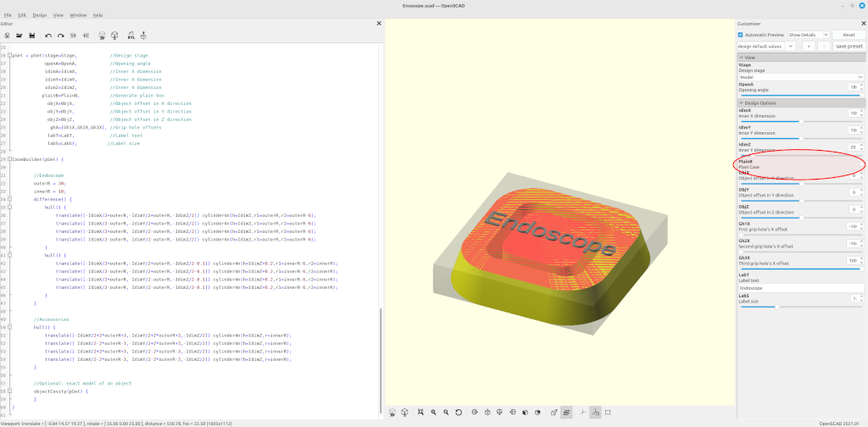Toggle the Show Axes icon in viewport toolbar
The image size is (868, 427).
[x=582, y=412]
